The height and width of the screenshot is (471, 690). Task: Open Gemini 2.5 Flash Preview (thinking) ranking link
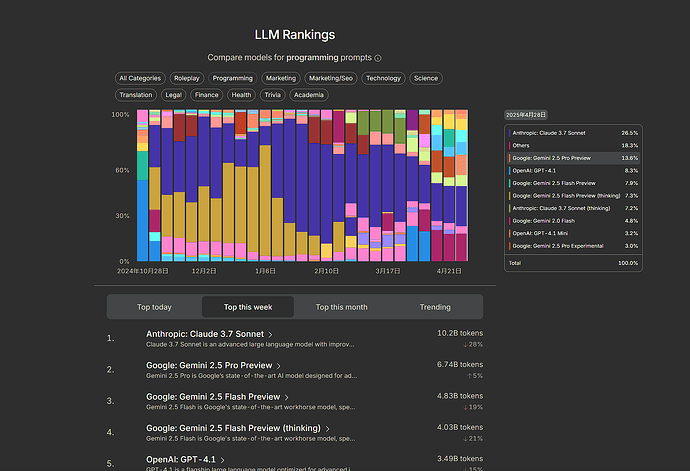[x=233, y=428]
